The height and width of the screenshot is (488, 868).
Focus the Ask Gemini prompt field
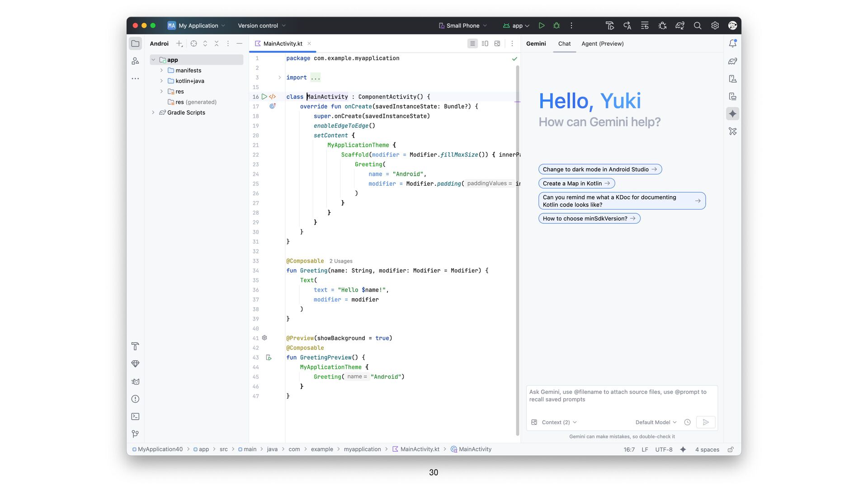(x=622, y=400)
